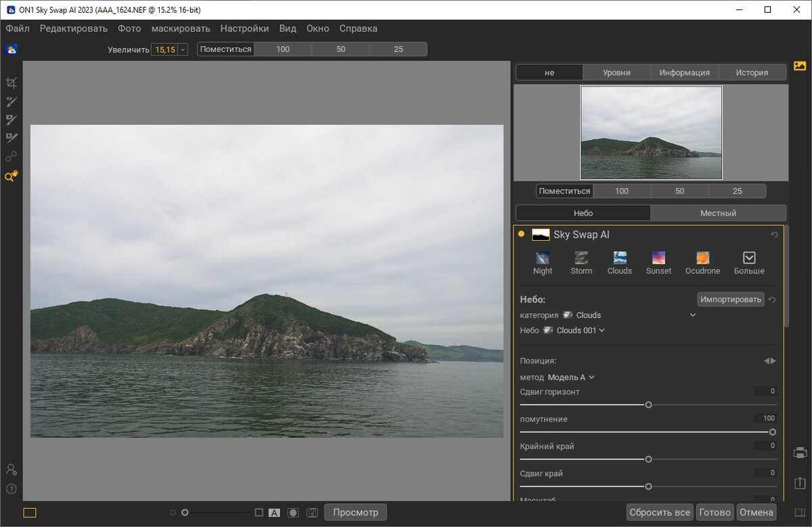Choose the Storm sky preset icon
This screenshot has width=812, height=527.
click(581, 258)
